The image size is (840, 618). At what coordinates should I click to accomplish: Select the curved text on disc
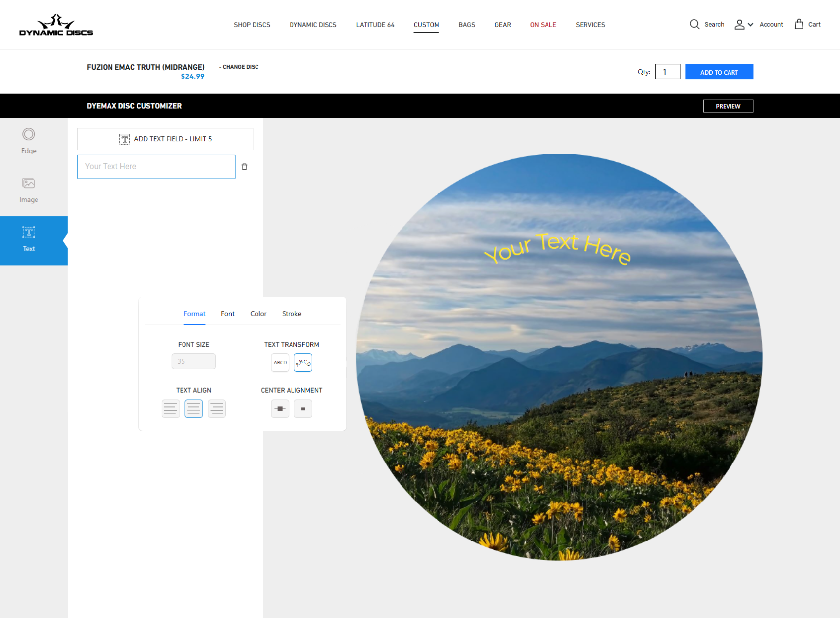[x=557, y=248]
